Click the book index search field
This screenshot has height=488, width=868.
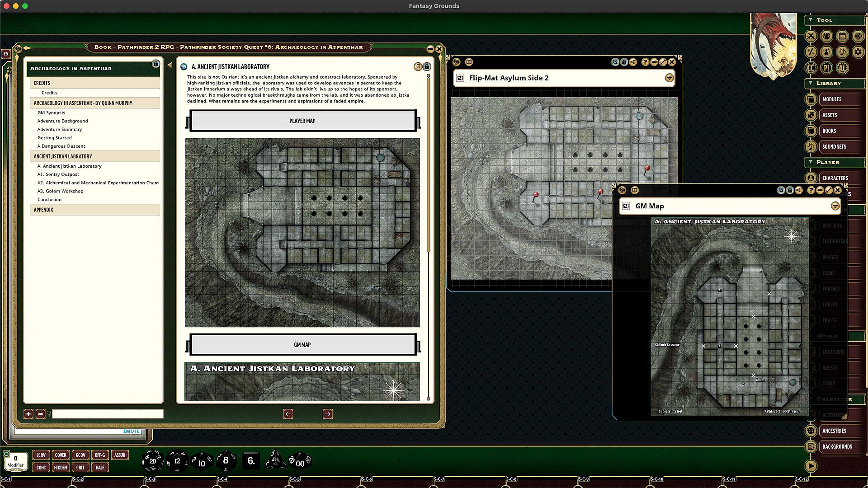108,414
